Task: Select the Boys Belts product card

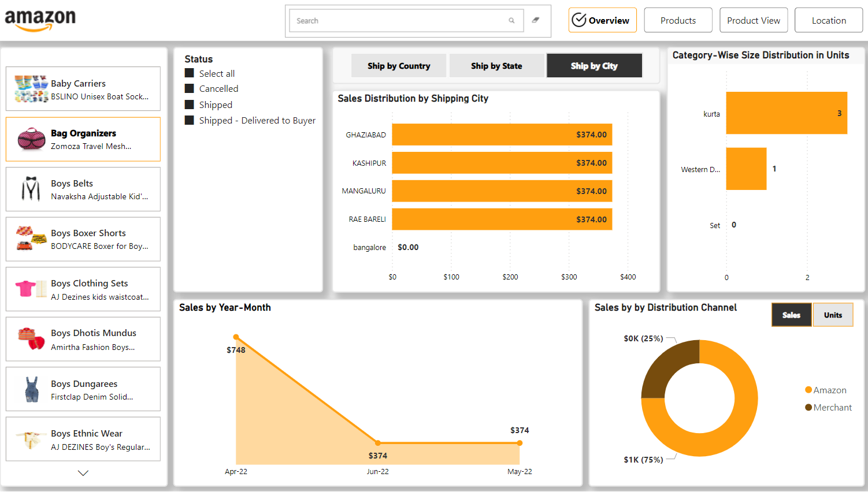Action: coord(83,189)
